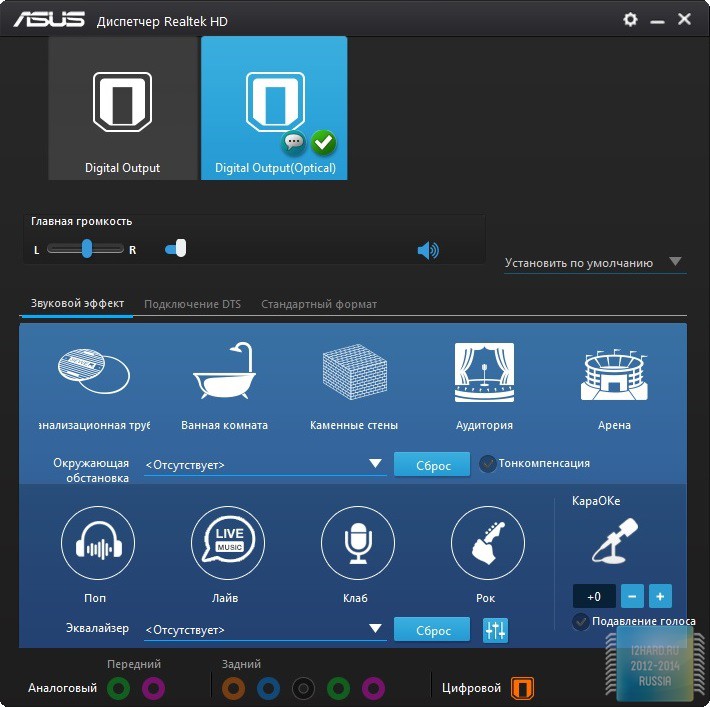Click the rear green analog jack
The image size is (710, 707).
338,688
